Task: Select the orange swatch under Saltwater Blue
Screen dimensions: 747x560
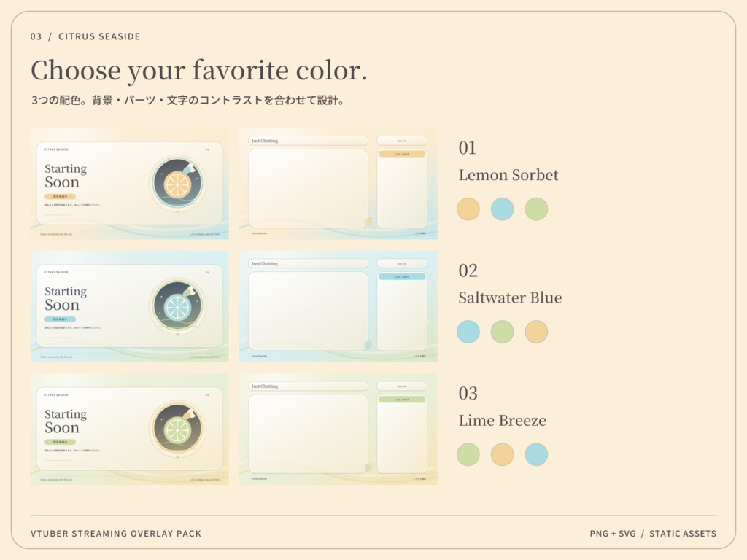Action: point(536,332)
